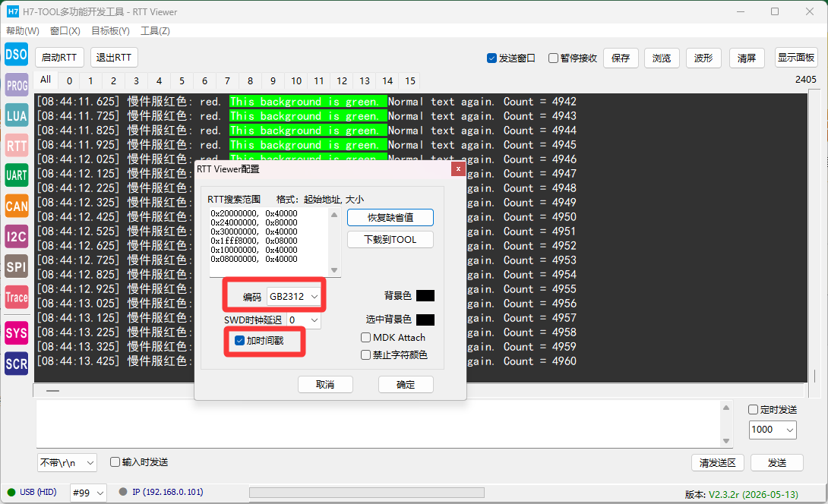Expand the SWD时钟延迟 dropdown

[304, 320]
